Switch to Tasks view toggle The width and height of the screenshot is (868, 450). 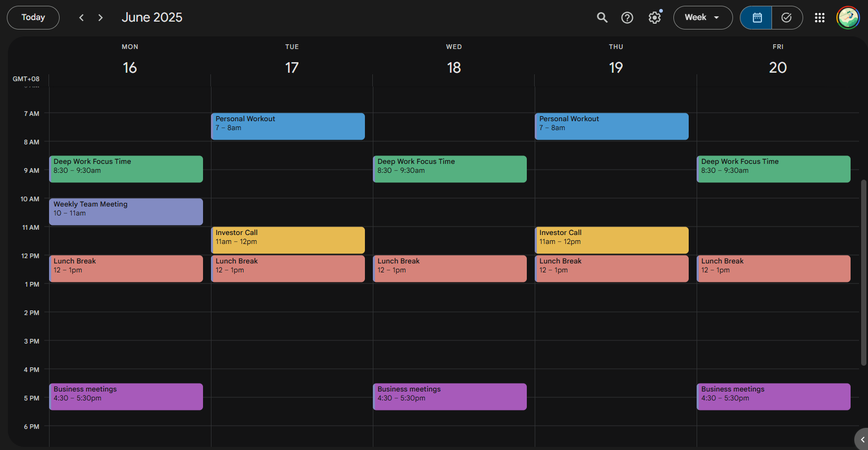[x=787, y=17]
